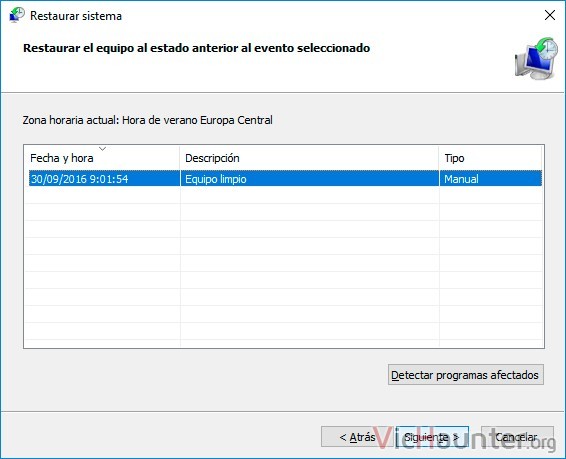The height and width of the screenshot is (459, 566).
Task: Cancel the system restore wizard
Action: click(517, 437)
